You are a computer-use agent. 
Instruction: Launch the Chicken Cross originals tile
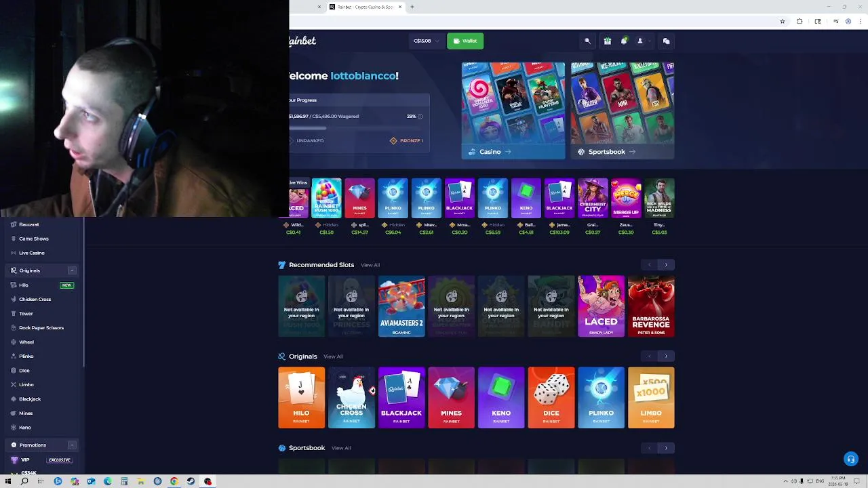click(x=351, y=398)
